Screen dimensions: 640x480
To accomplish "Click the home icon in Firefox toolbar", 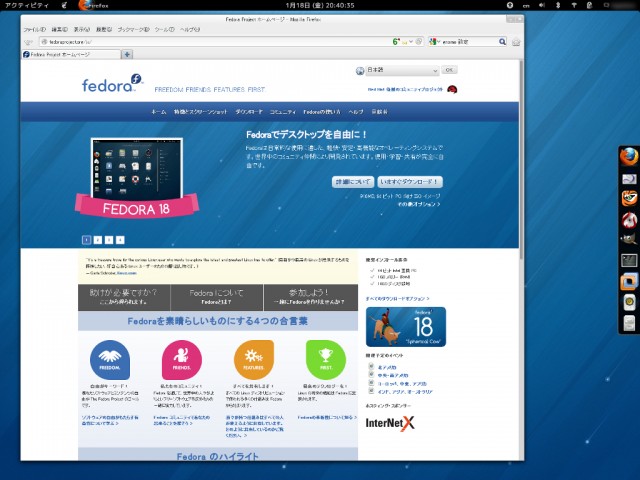I will tap(516, 42).
